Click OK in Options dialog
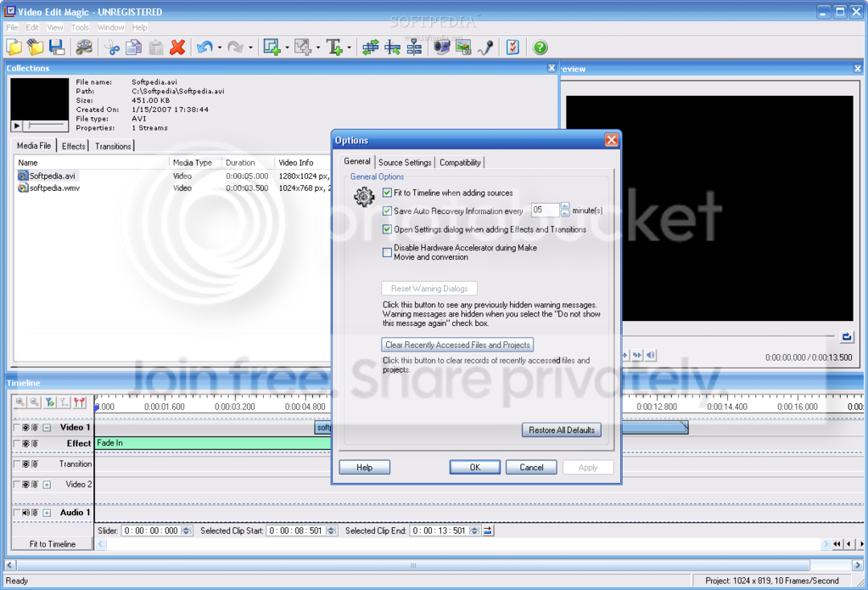The image size is (868, 590). (475, 468)
